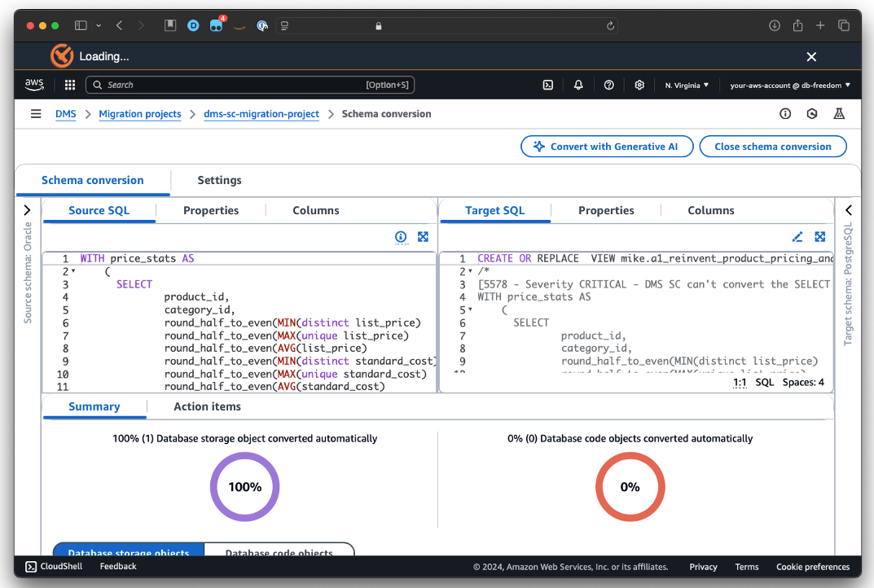
Task: Click the notifications bell icon
Action: tap(578, 85)
